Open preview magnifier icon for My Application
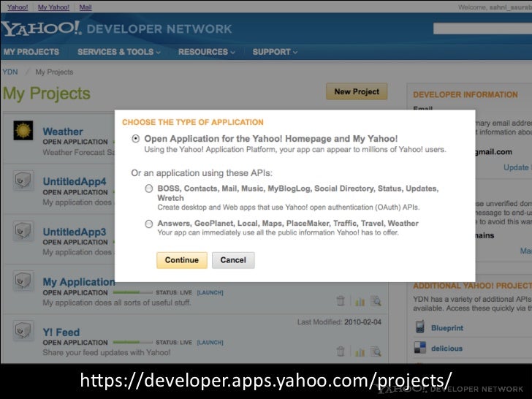The image size is (532, 399). (376, 301)
